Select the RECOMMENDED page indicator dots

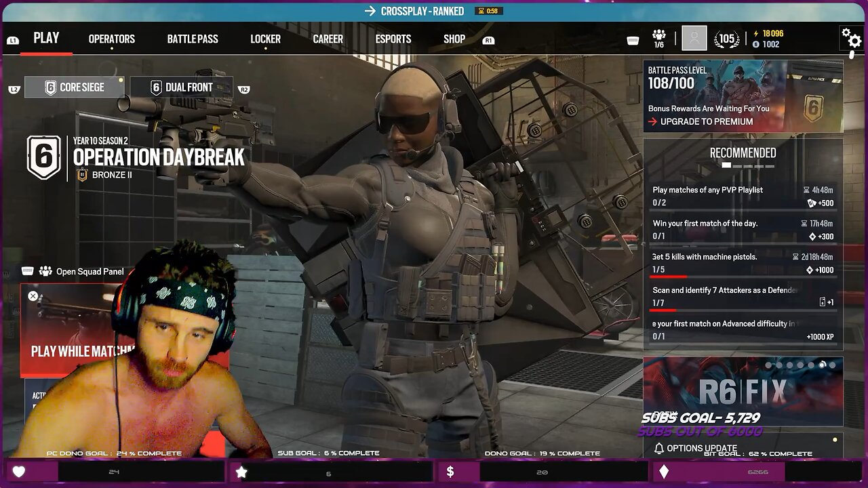(748, 165)
